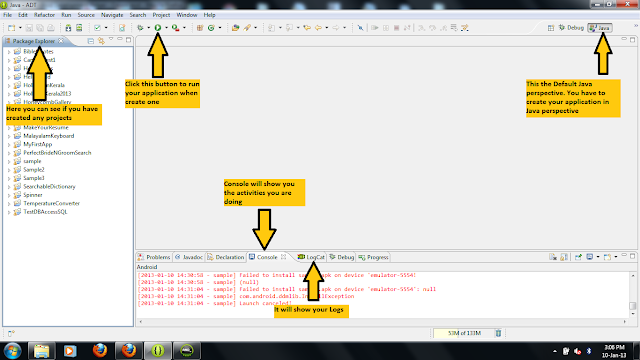
Task: Open File Explorer from the taskbar
Action: pos(41,351)
